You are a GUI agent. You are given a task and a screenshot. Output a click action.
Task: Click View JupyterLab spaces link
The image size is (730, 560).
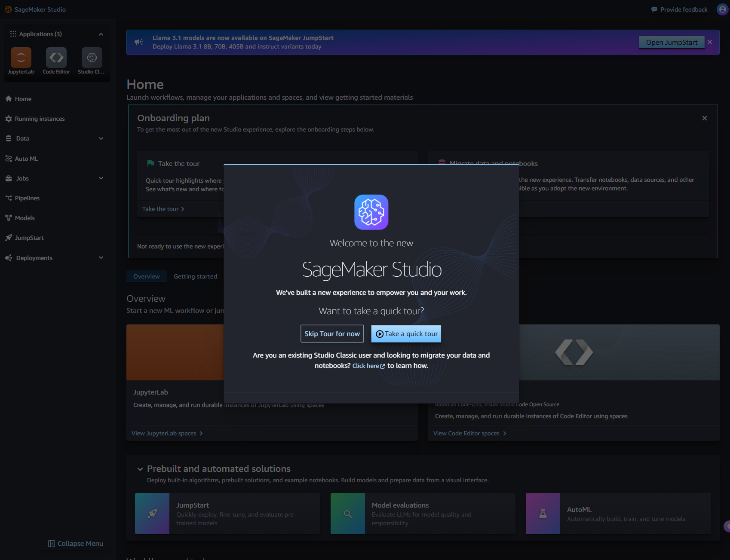pos(167,433)
